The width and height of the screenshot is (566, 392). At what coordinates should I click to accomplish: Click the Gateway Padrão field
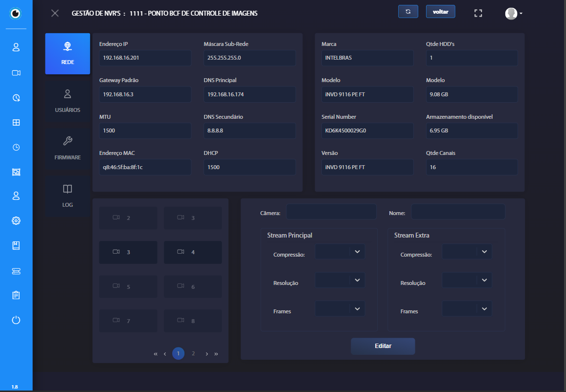145,94
